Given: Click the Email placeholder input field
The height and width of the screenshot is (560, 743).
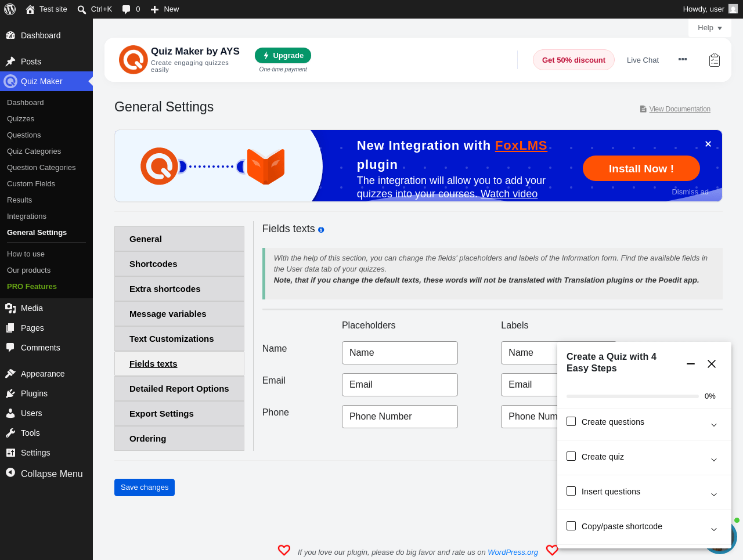Looking at the screenshot, I should 400,385.
